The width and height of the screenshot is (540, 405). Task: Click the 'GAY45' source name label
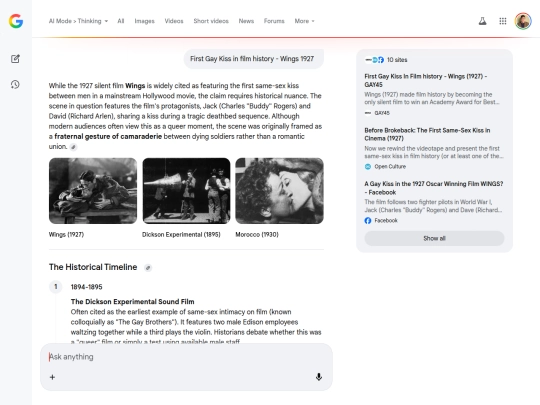(382, 113)
